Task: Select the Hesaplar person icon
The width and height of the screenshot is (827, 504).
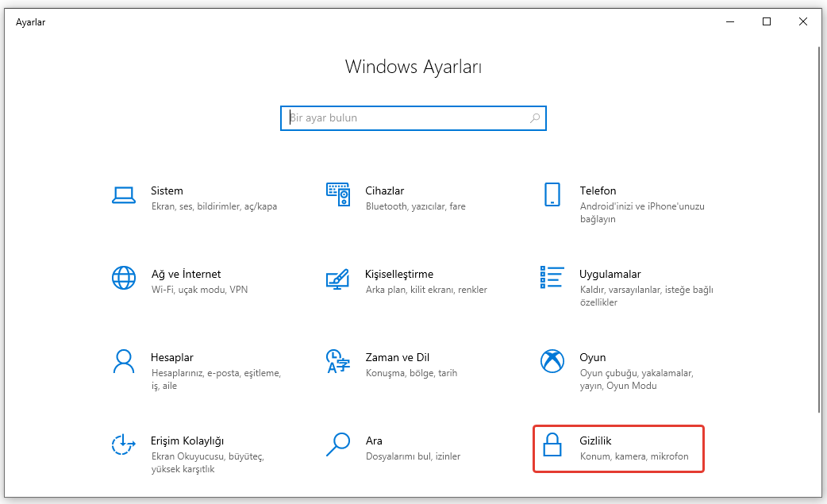Action: pyautogui.click(x=123, y=361)
